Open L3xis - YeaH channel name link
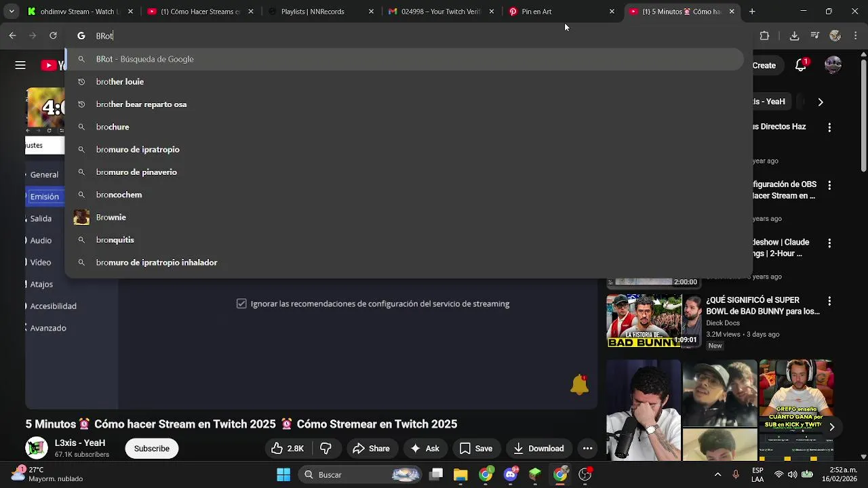The image size is (868, 488). pyautogui.click(x=80, y=443)
